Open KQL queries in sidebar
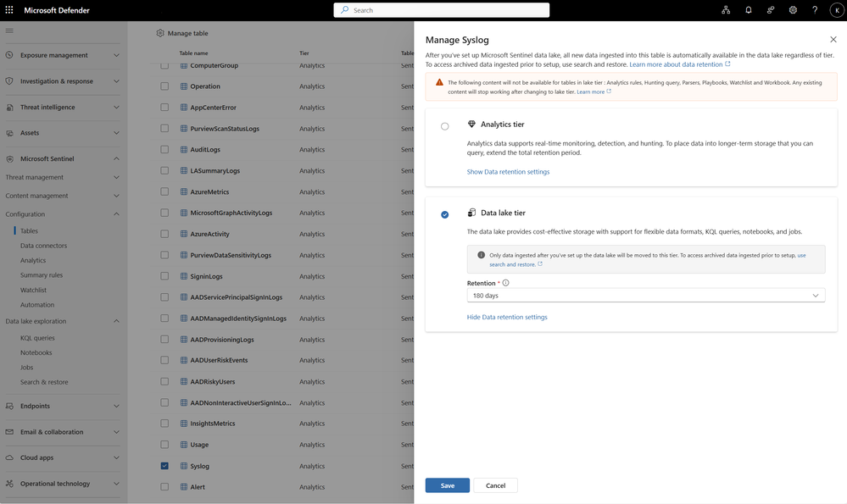Screen dimensions: 847x504 pyautogui.click(x=37, y=338)
